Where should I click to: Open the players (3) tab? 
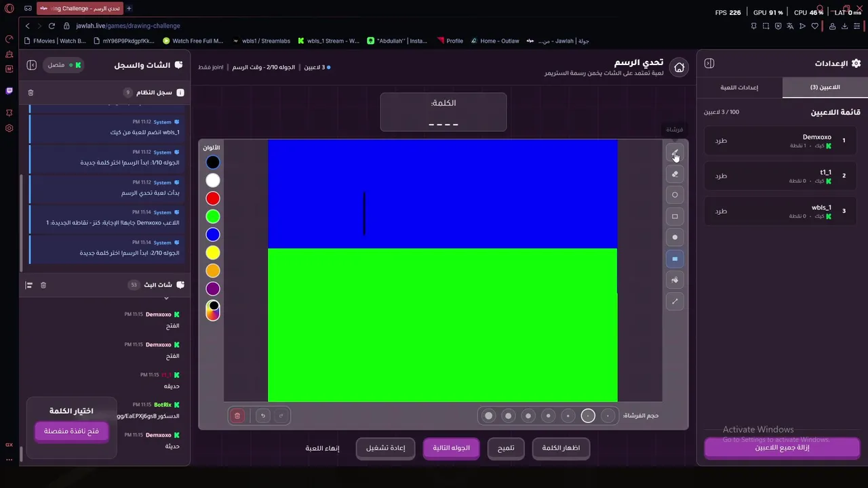point(825,87)
